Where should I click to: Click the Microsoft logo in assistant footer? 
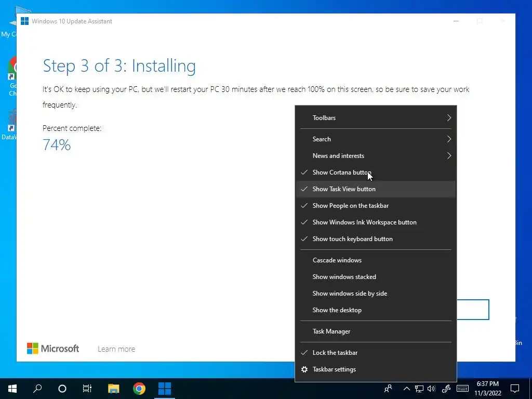(53, 349)
